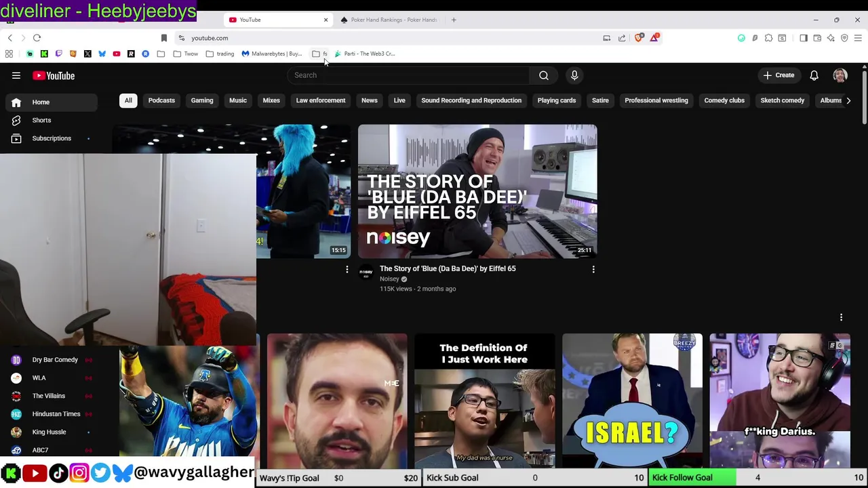Screen dimensions: 868x488
Task: Open the fs bookmarks folder
Action: point(319,54)
